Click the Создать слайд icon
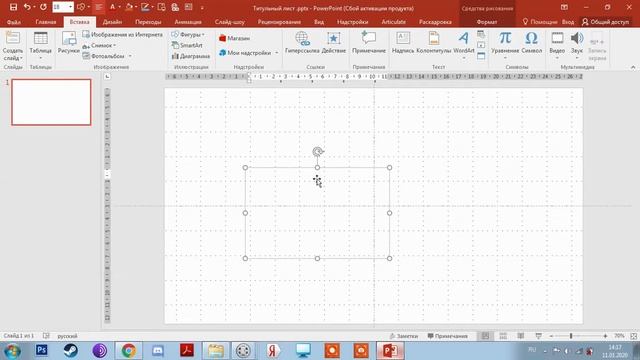The width and height of the screenshot is (640, 360). click(13, 38)
